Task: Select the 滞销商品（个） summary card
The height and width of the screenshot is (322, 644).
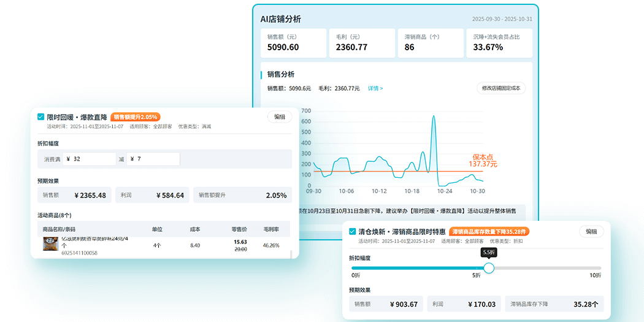Action: pyautogui.click(x=430, y=43)
